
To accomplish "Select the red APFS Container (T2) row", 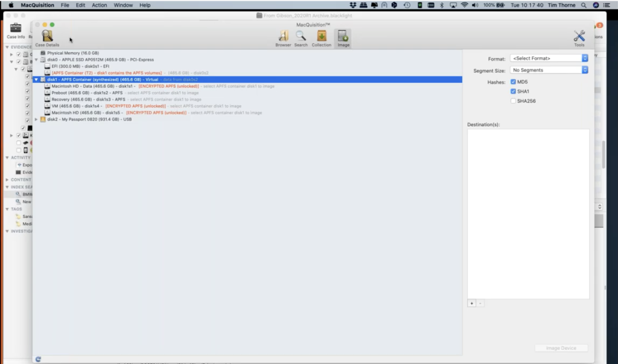I will coord(247,72).
